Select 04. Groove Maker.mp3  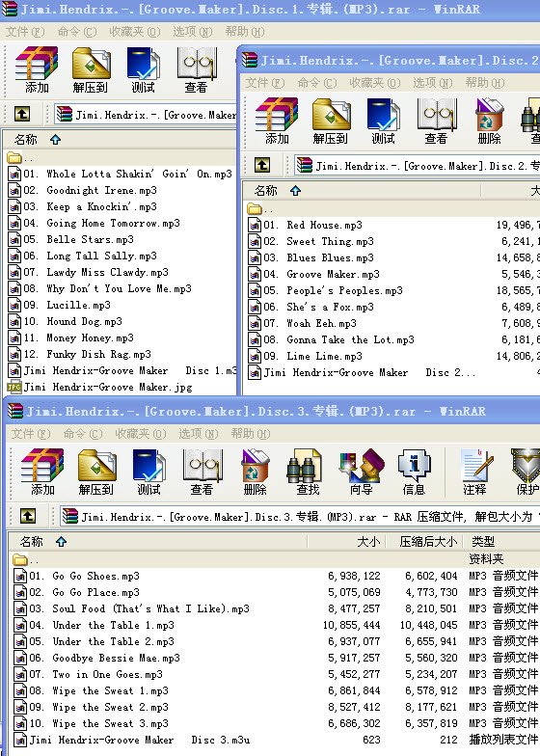point(314,274)
